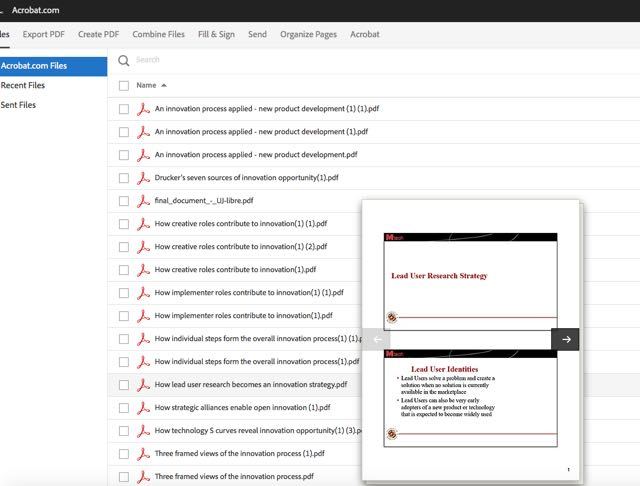
Task: Check box for 'new product development (1) (1).pdf'
Action: [124, 109]
